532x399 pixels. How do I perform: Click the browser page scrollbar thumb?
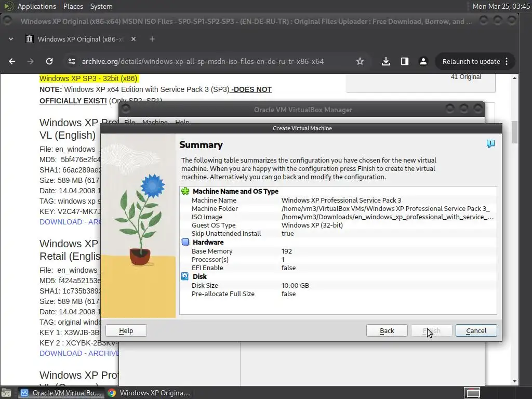[514, 132]
